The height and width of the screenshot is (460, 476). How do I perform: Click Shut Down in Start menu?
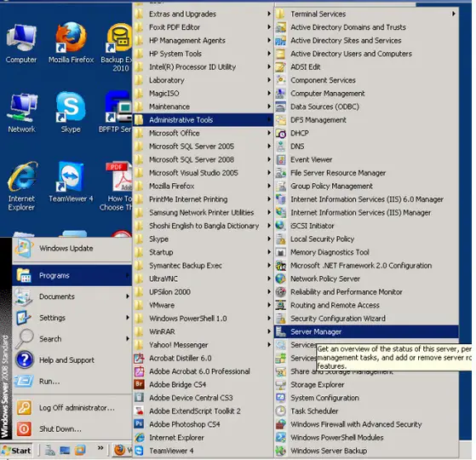tap(72, 428)
